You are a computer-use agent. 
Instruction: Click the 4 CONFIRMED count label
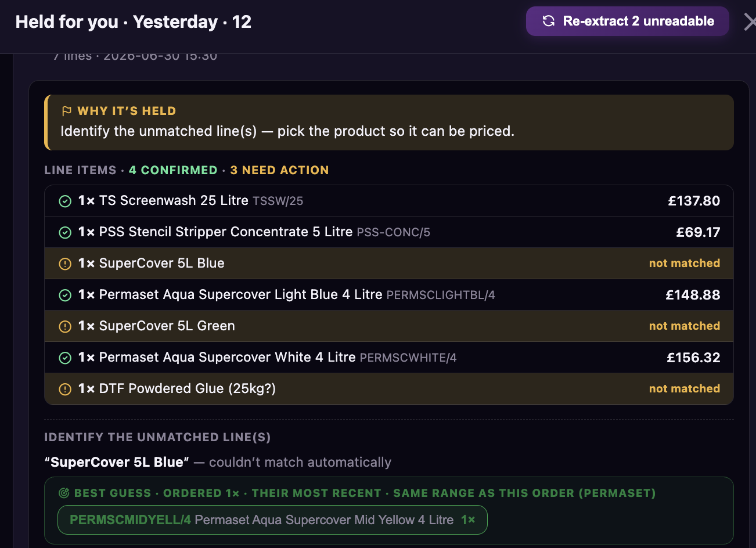click(x=173, y=170)
